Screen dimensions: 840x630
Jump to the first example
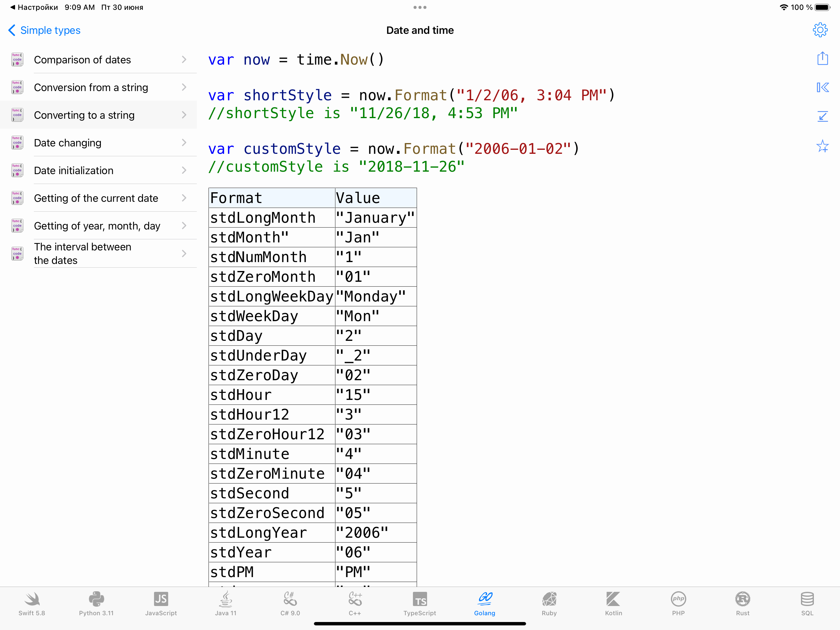[x=822, y=87]
